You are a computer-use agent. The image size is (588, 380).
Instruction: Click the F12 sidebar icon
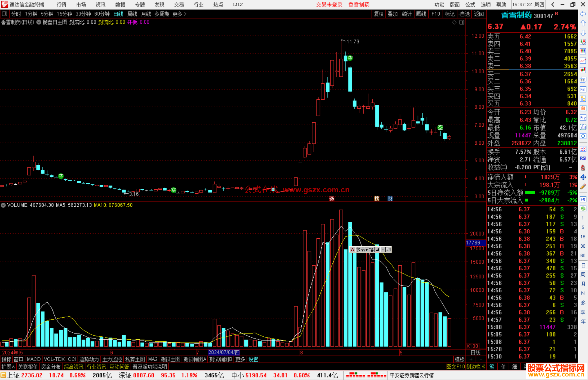coord(583,118)
